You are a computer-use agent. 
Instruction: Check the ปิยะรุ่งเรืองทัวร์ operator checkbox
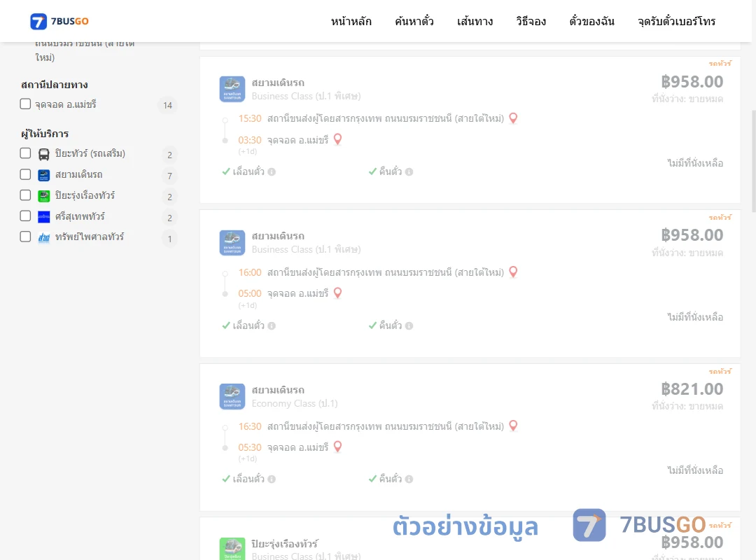(26, 195)
